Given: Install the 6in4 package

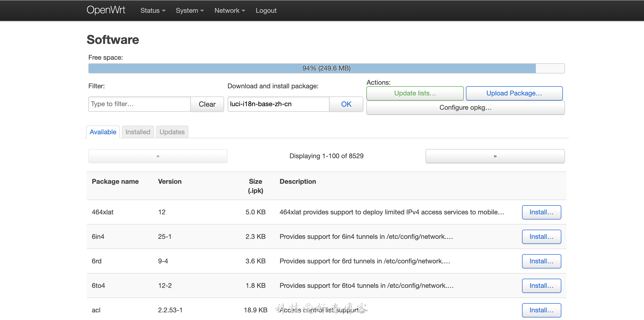Looking at the screenshot, I should click(541, 237).
